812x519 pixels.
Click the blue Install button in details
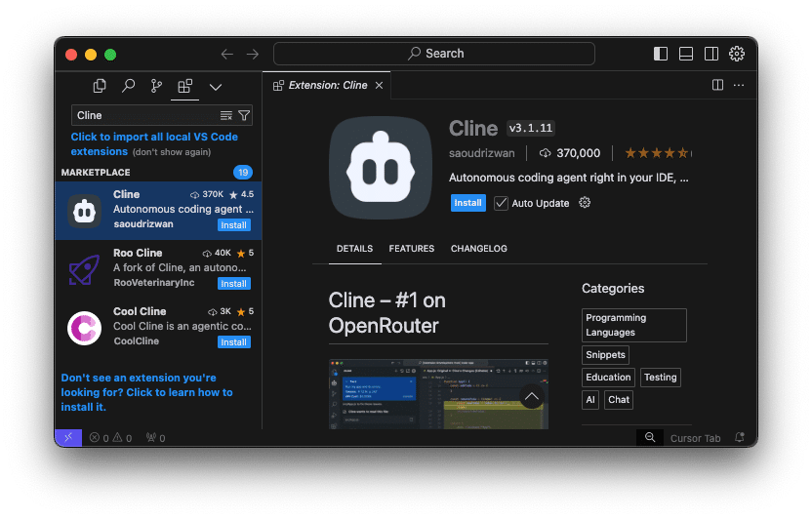pyautogui.click(x=468, y=203)
